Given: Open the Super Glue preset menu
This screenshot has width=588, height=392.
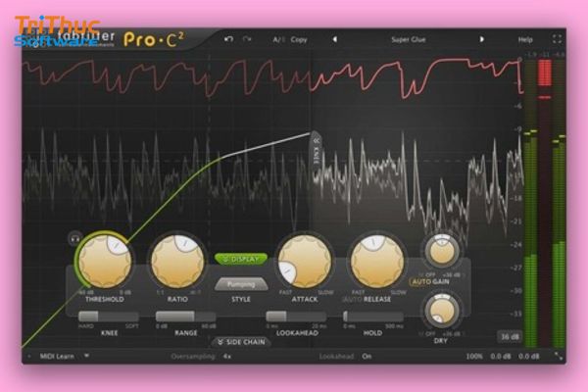Looking at the screenshot, I should click(409, 39).
